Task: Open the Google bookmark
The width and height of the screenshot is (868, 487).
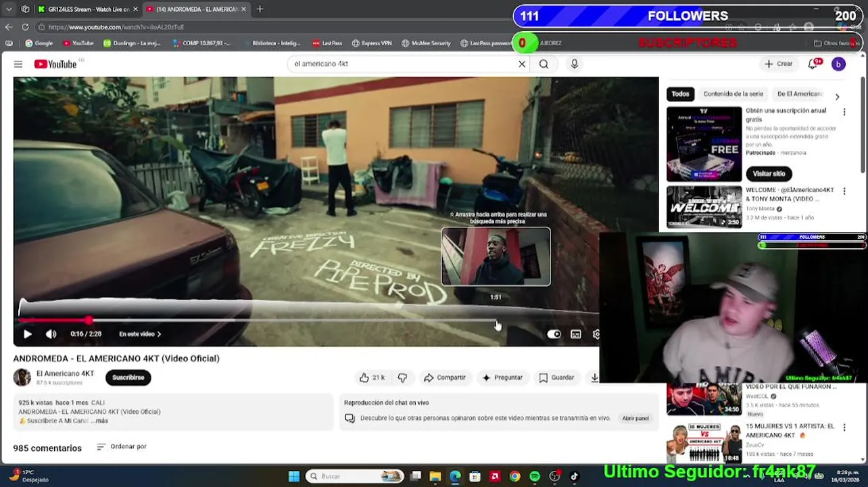Action: pyautogui.click(x=39, y=43)
